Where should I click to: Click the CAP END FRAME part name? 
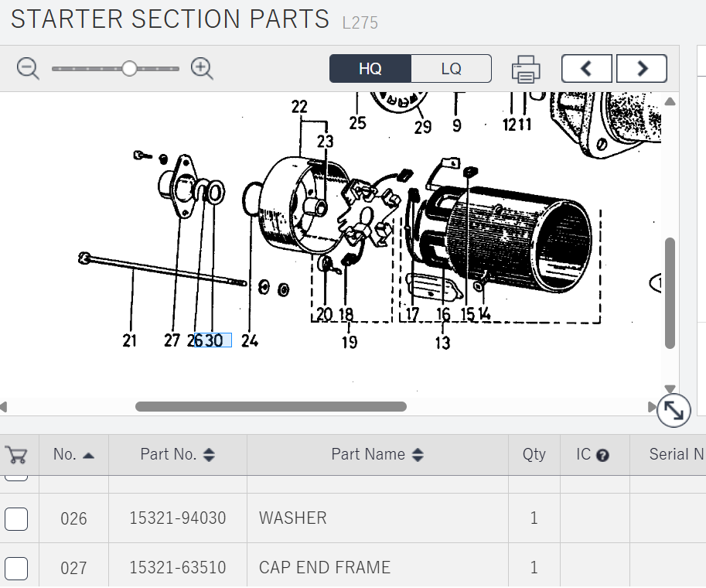pos(325,568)
